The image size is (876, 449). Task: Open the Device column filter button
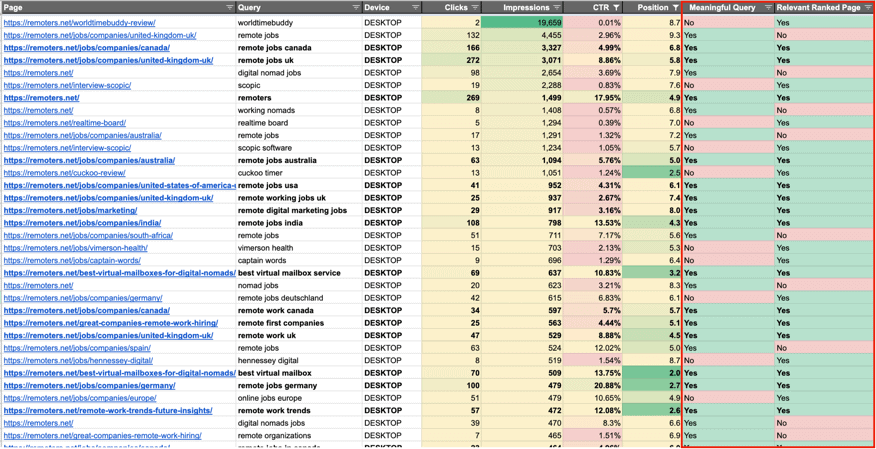(x=416, y=8)
